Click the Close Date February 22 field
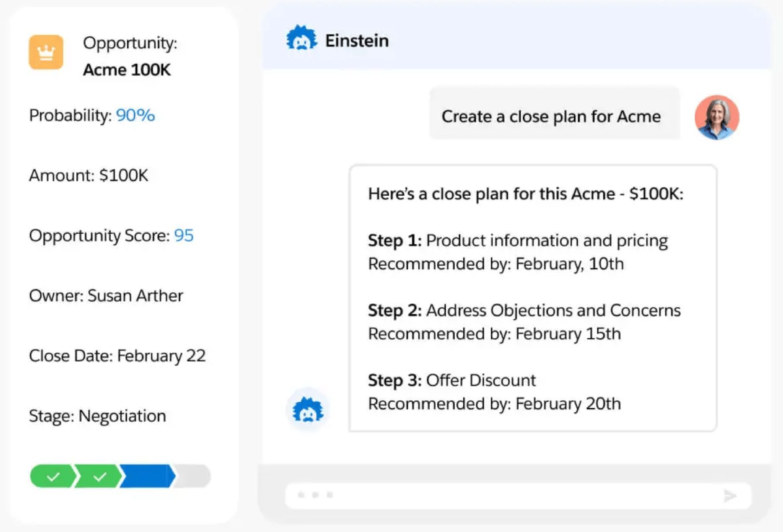The height and width of the screenshot is (532, 783). pos(117,356)
